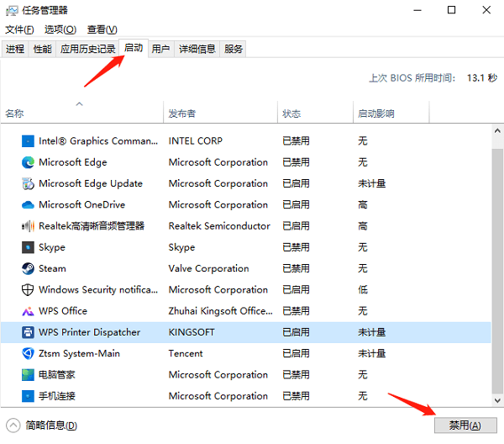Sort list by 状态 column header
This screenshot has height=444, width=504.
pos(315,114)
